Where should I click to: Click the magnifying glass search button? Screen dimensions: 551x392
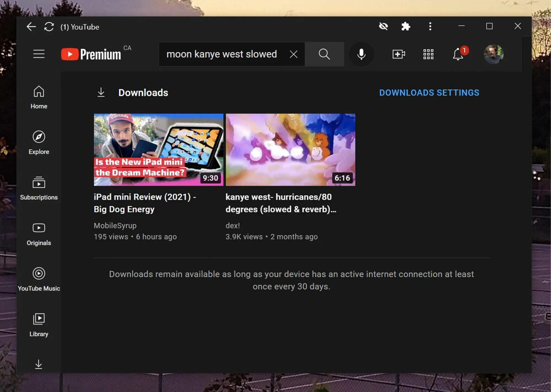click(324, 54)
